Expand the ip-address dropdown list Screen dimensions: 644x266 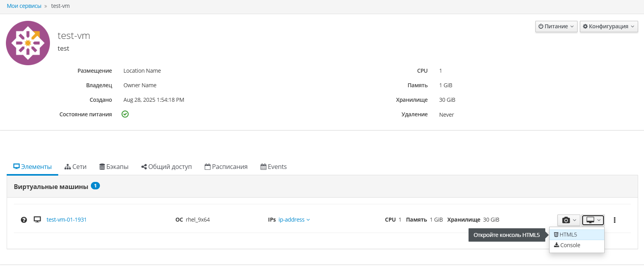pos(294,220)
